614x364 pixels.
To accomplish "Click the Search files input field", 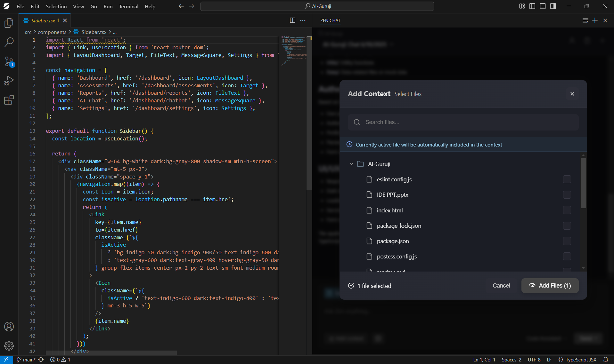I will click(463, 122).
